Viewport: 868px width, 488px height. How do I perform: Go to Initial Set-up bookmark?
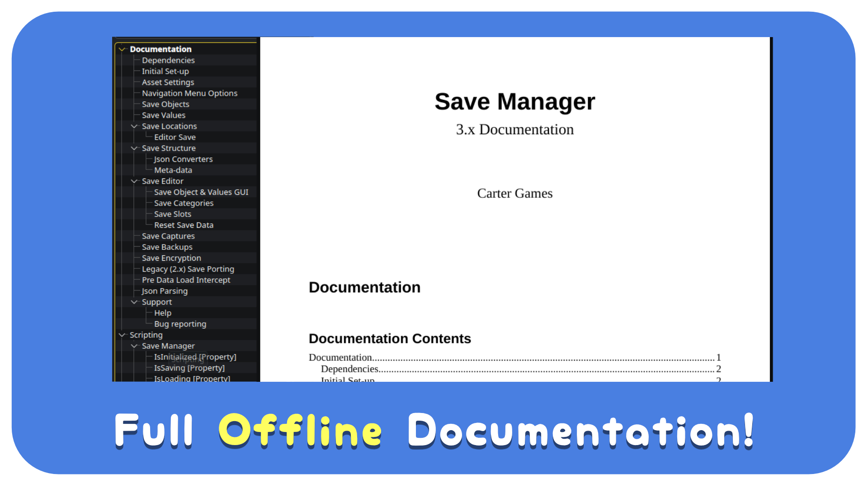165,71
